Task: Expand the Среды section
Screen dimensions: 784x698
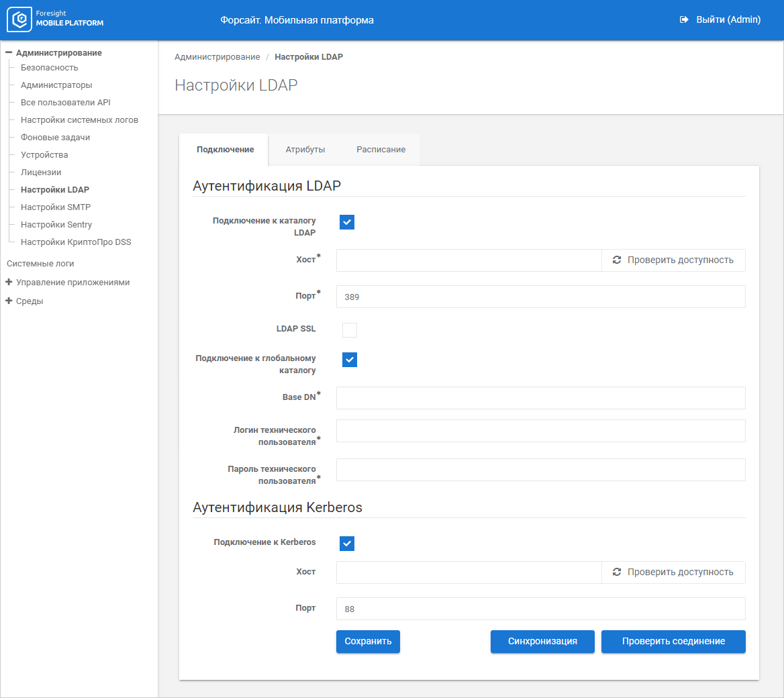Action: (9, 301)
